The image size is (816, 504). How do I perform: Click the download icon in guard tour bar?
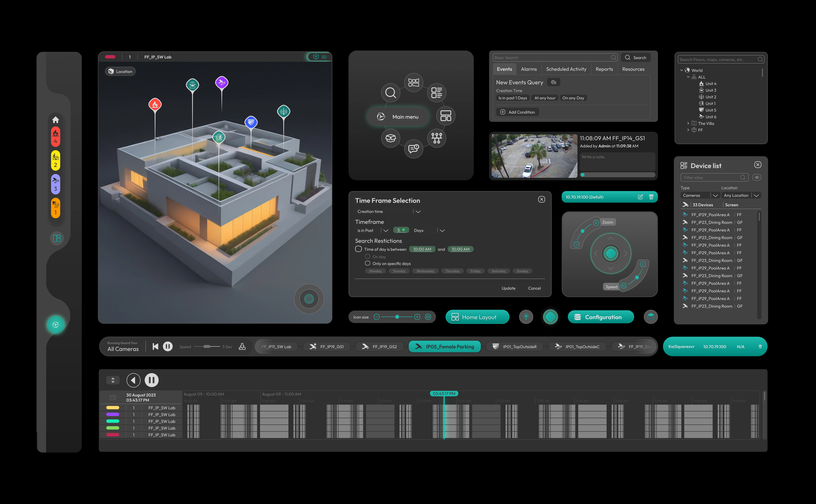(242, 347)
